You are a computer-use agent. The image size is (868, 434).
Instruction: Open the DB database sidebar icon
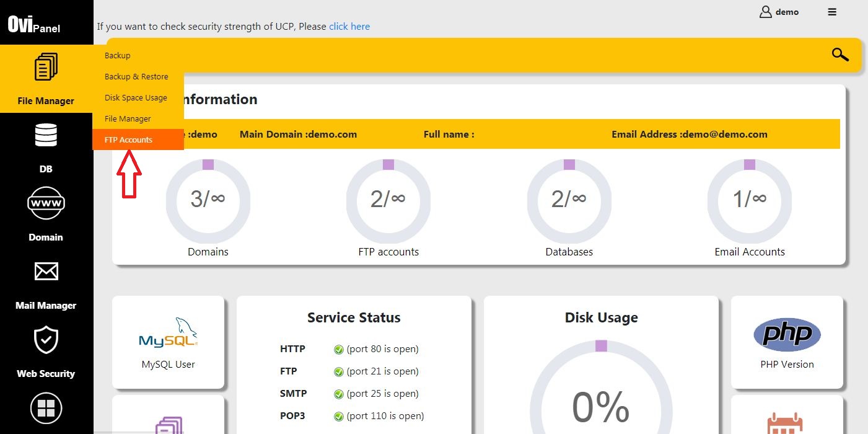point(46,135)
